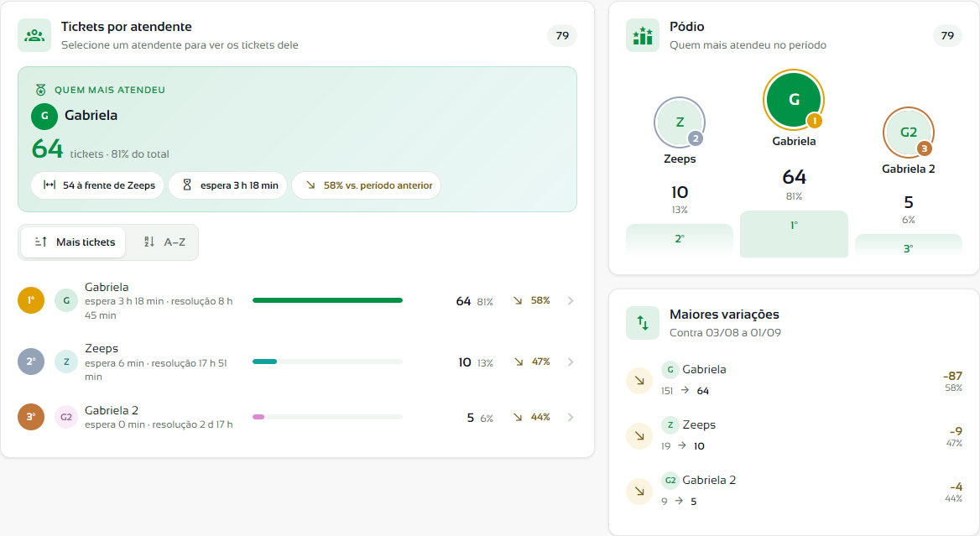The width and height of the screenshot is (980, 536).
Task: Click the small Z avatar in the Maiores variações list
Action: 670,425
